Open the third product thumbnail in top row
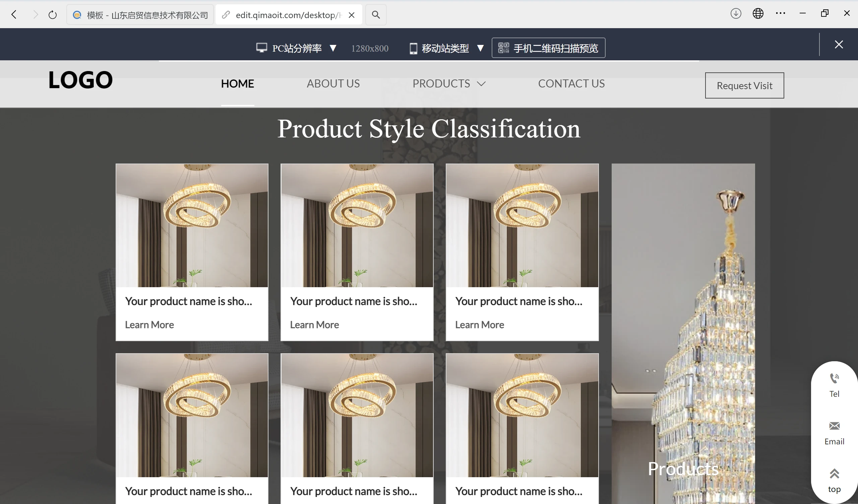 [x=522, y=226]
